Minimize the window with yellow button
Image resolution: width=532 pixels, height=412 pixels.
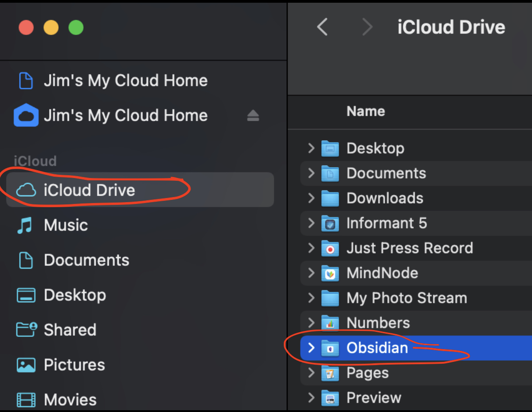(x=51, y=27)
